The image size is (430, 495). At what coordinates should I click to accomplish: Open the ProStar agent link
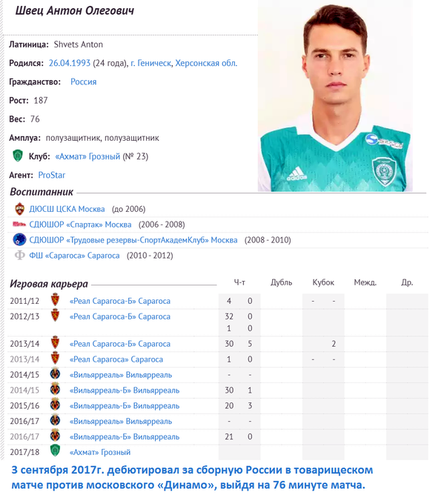52,175
